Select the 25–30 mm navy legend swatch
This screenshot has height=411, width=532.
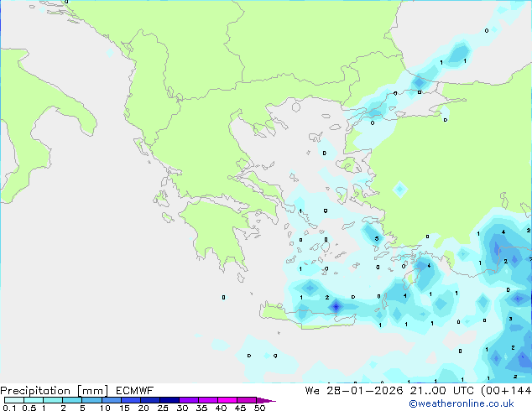[170, 400]
